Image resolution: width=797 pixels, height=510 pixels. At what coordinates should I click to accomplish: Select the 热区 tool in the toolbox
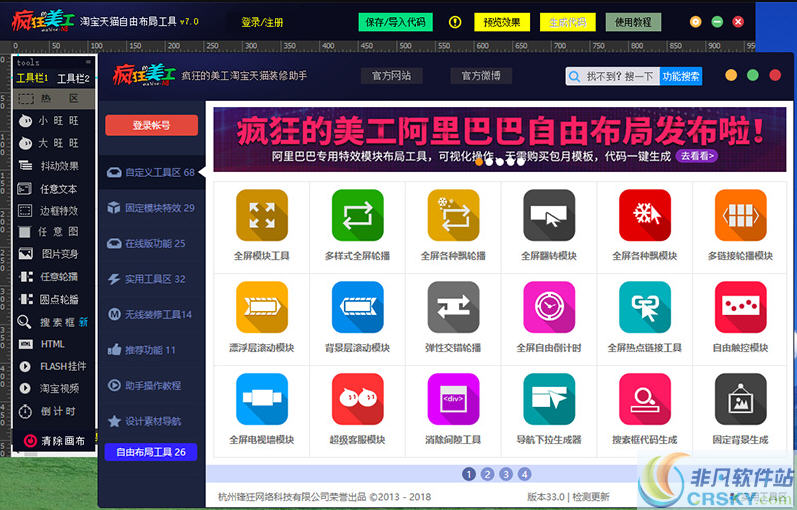tap(53, 98)
